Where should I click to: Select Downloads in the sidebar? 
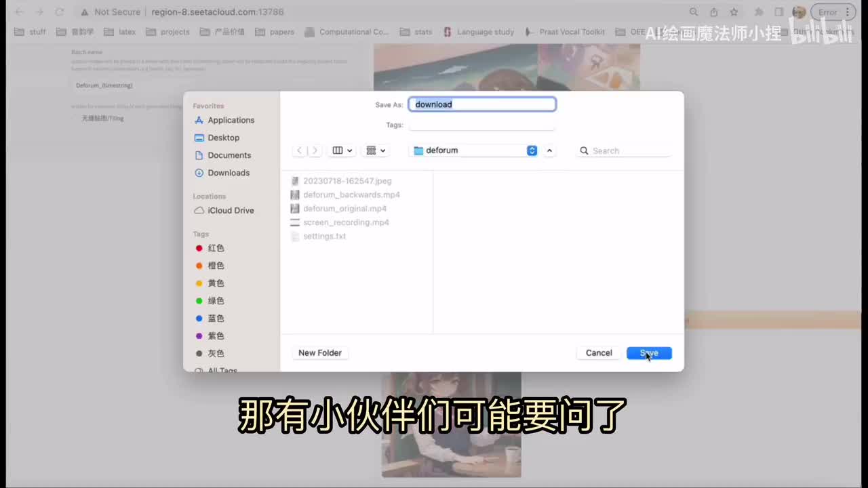229,173
